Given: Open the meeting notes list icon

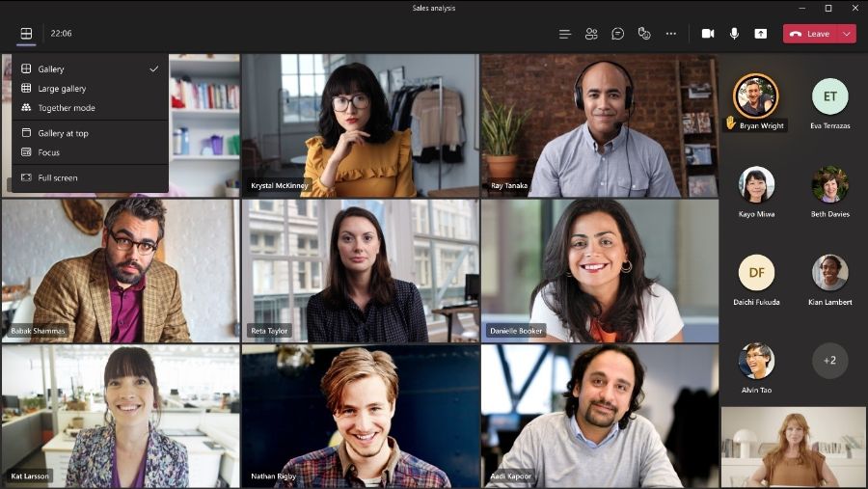Looking at the screenshot, I should pos(564,34).
